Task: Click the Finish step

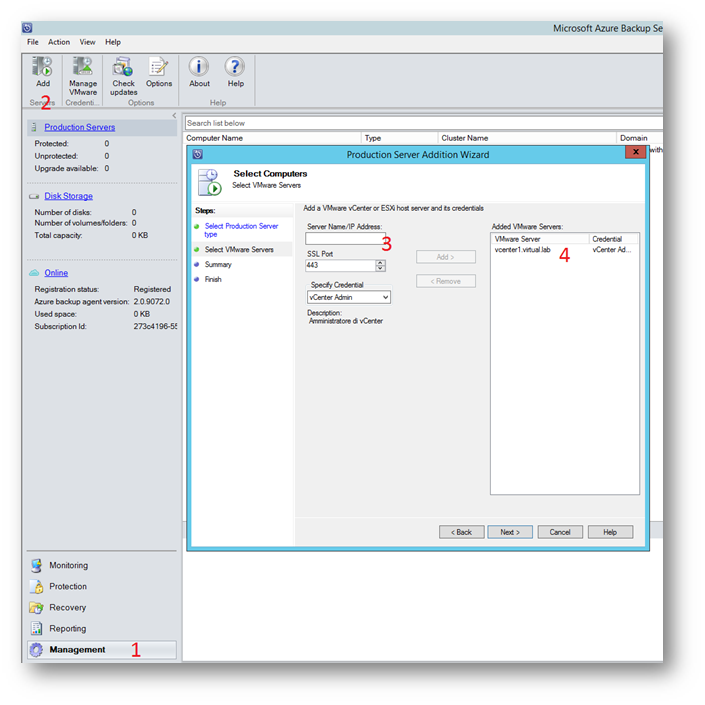Action: (x=213, y=279)
